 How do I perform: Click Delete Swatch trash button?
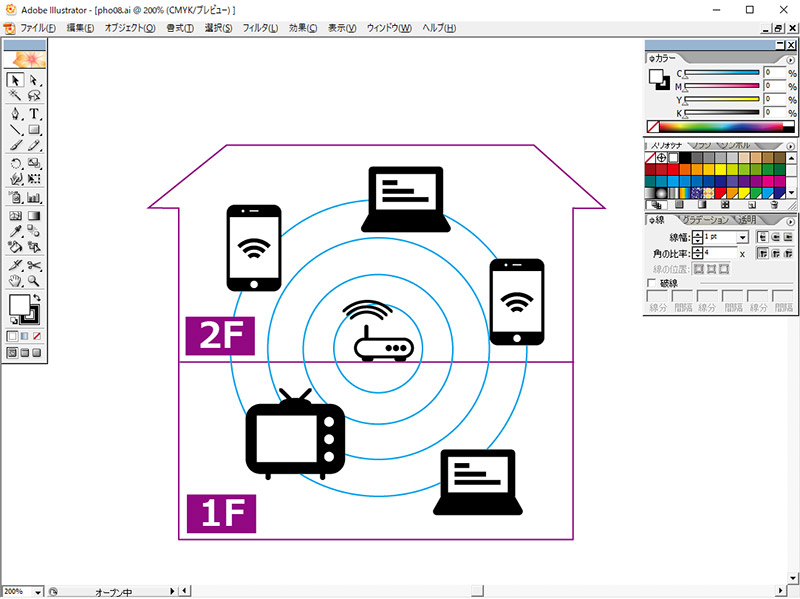(x=774, y=205)
